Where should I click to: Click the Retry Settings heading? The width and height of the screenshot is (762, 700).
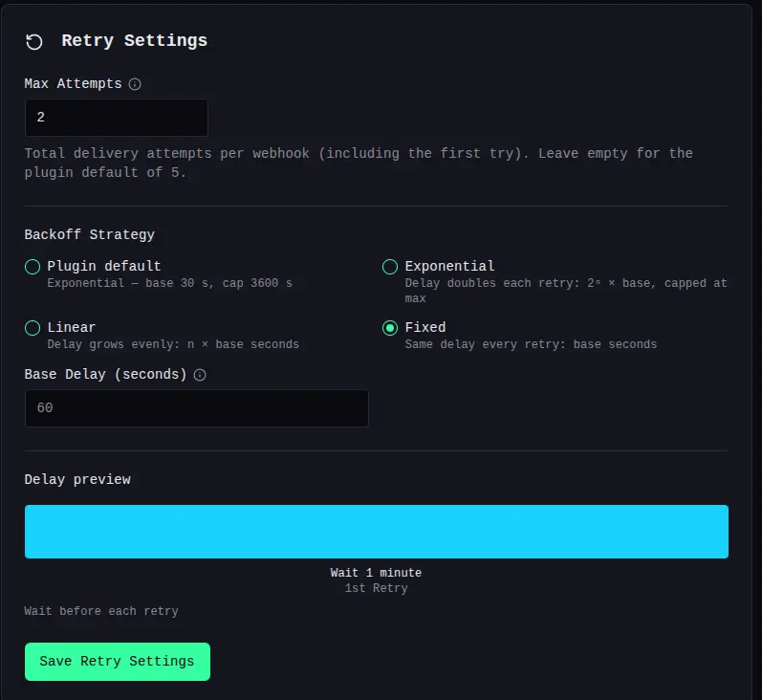click(135, 41)
